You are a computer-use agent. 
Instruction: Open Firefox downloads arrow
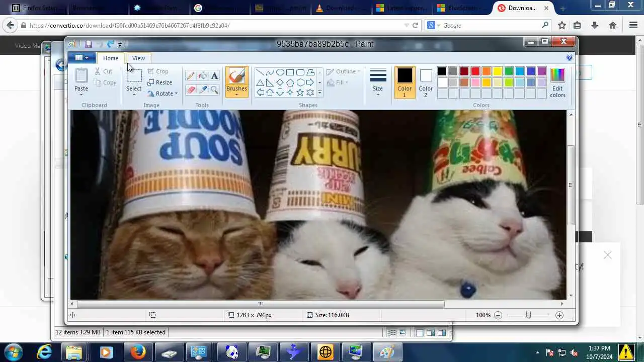(595, 25)
